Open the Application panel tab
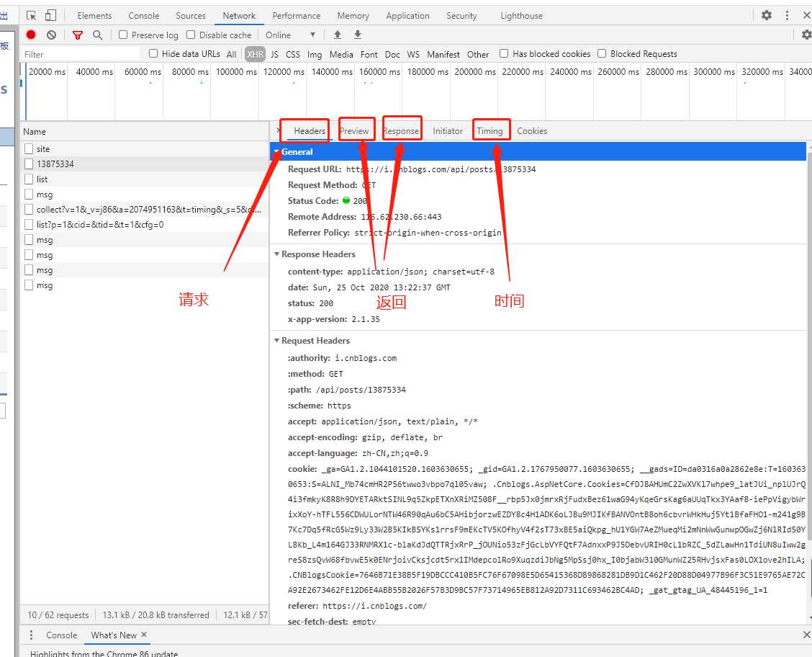Screen dimensions: 812x657 pos(407,16)
